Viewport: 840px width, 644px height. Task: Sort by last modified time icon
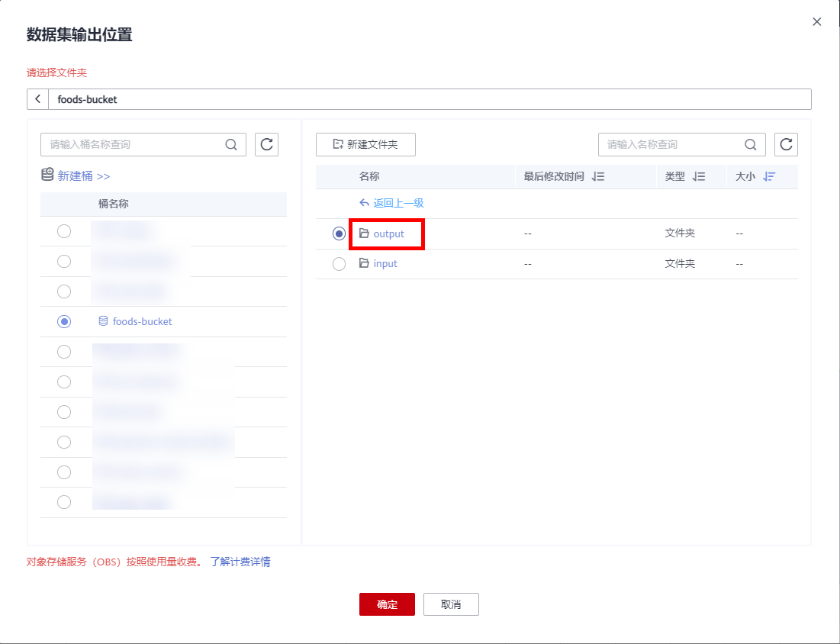(597, 176)
